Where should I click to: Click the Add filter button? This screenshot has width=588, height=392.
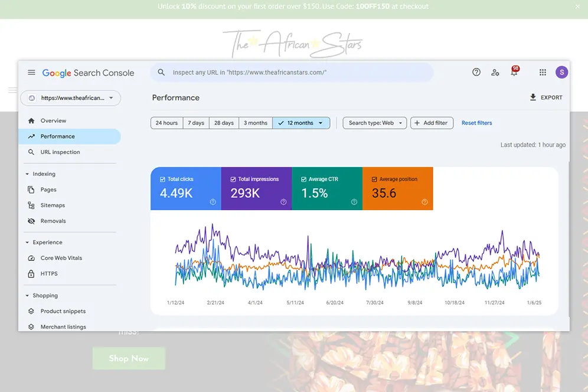[x=432, y=123]
